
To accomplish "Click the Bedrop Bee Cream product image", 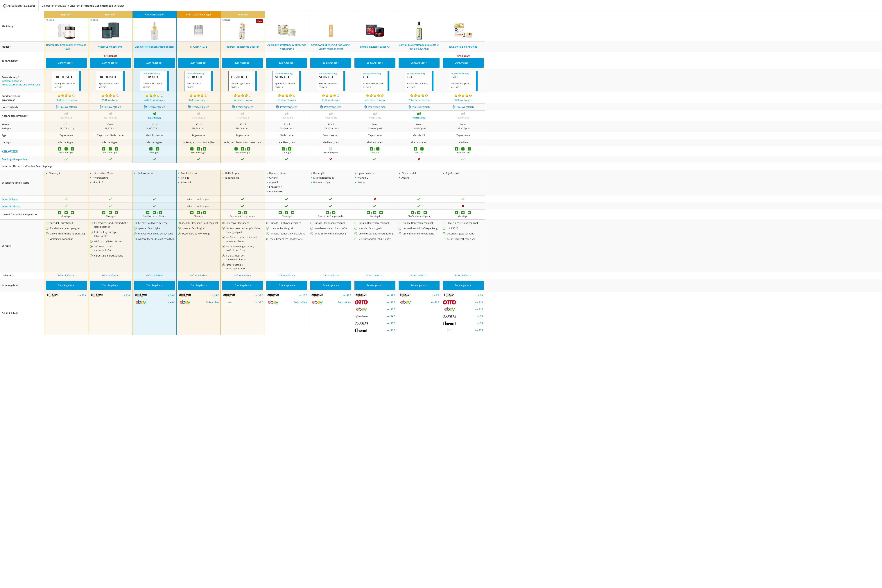I will tap(66, 31).
